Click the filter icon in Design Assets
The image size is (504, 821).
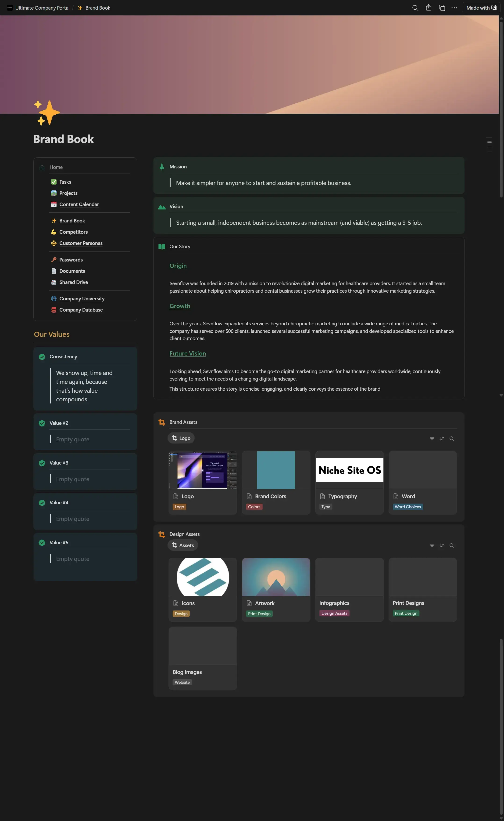tap(432, 545)
